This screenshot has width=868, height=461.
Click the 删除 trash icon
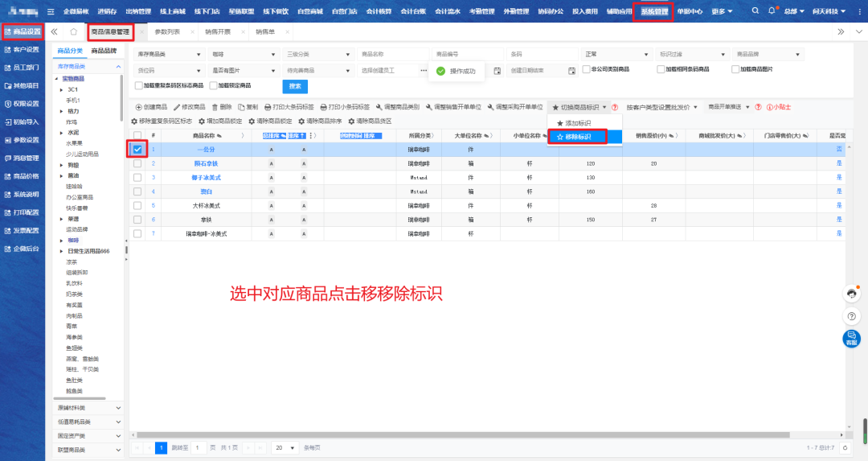[215, 107]
